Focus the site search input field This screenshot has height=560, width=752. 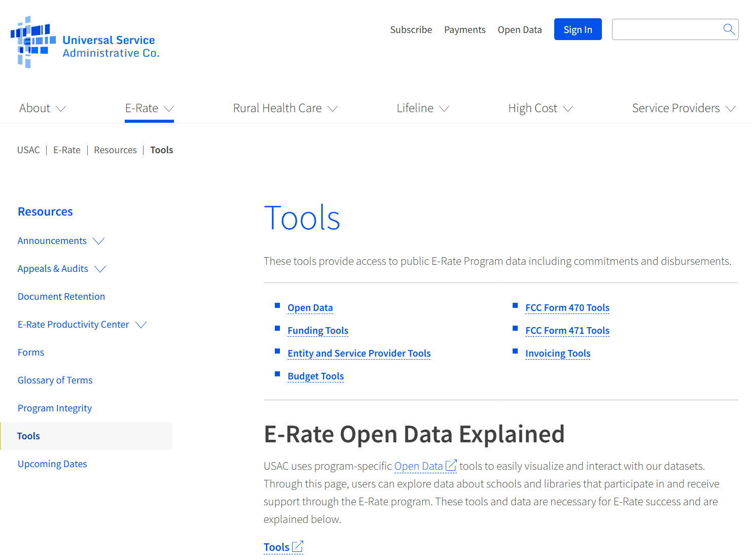(666, 29)
